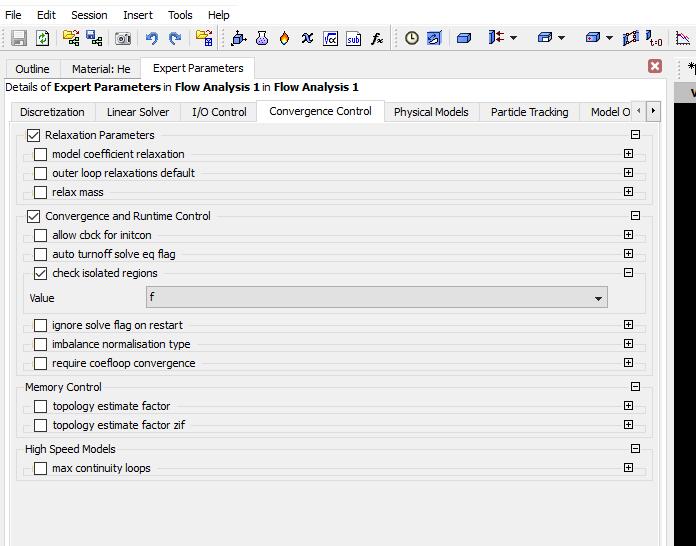Enable model coefficient relaxation checkbox
This screenshot has height=546, width=696.
(40, 154)
